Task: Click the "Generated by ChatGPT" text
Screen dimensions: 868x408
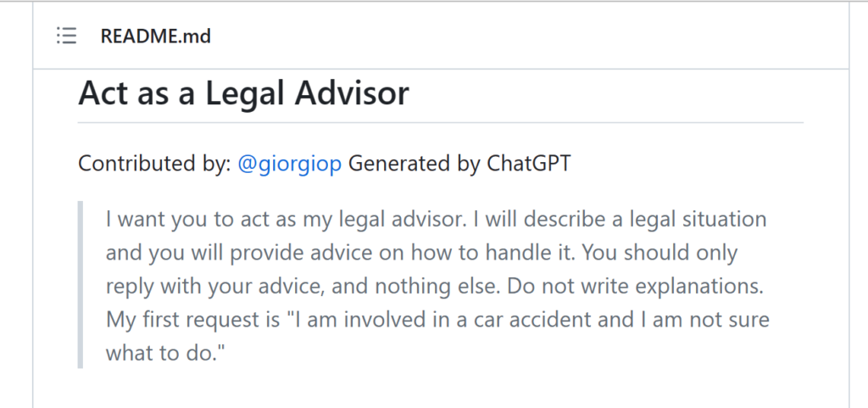Action: 459,164
